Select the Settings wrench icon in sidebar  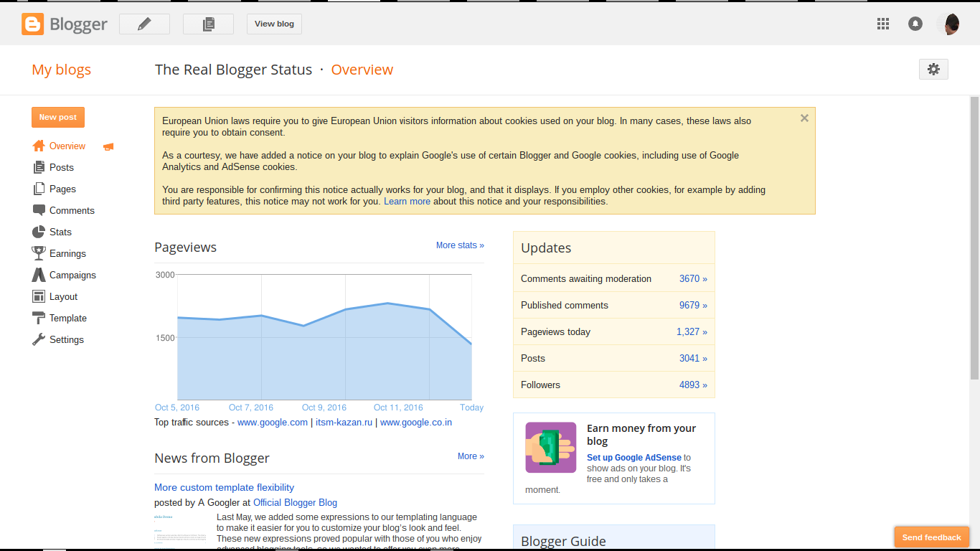point(39,339)
